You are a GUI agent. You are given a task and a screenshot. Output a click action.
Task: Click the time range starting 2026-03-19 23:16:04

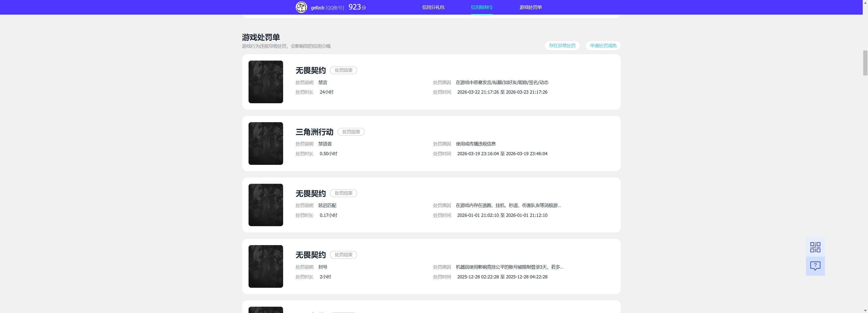point(502,154)
